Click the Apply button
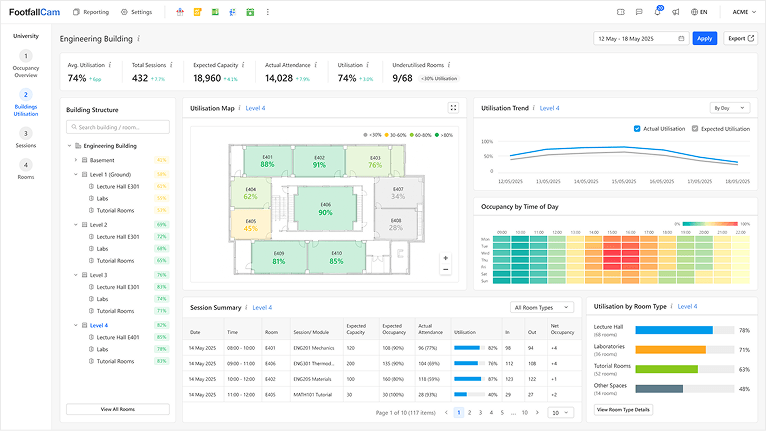Viewport: 766px width, 431px height. (704, 39)
